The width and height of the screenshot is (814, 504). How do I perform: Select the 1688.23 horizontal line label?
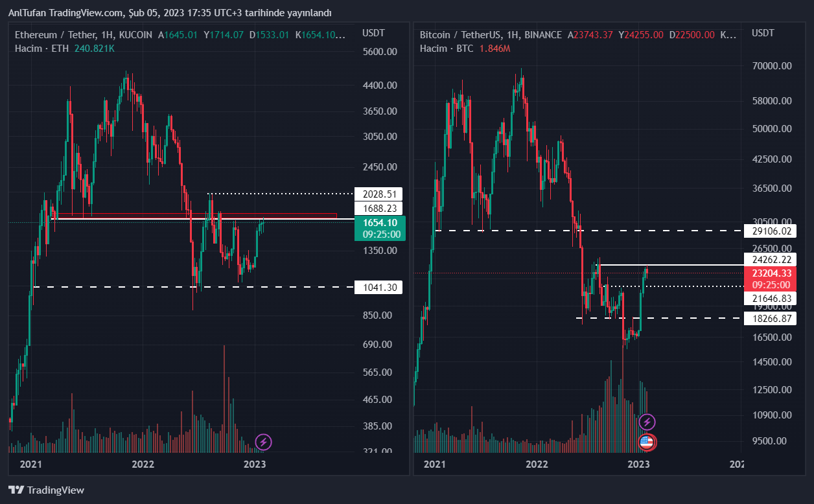click(378, 208)
